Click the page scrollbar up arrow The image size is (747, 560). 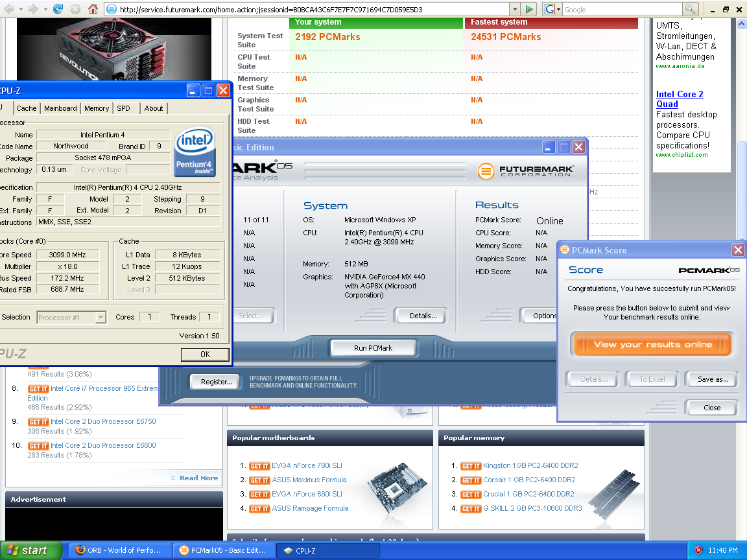pyautogui.click(x=742, y=23)
